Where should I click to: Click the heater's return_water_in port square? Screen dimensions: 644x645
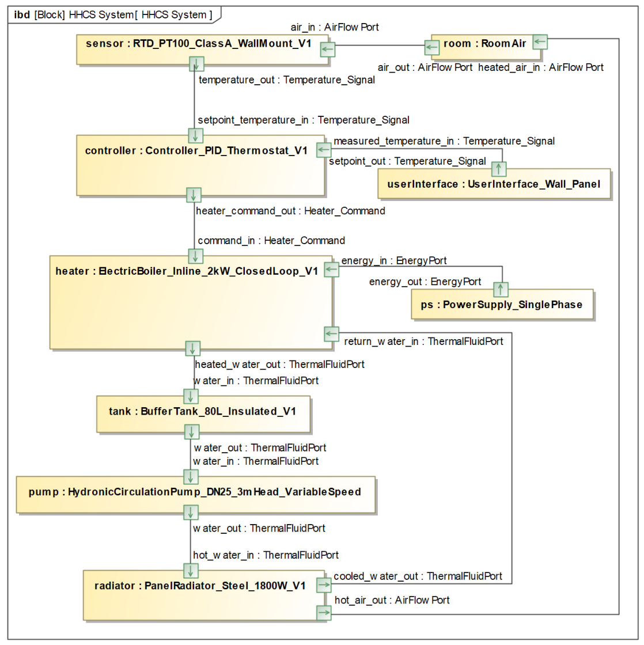[331, 333]
